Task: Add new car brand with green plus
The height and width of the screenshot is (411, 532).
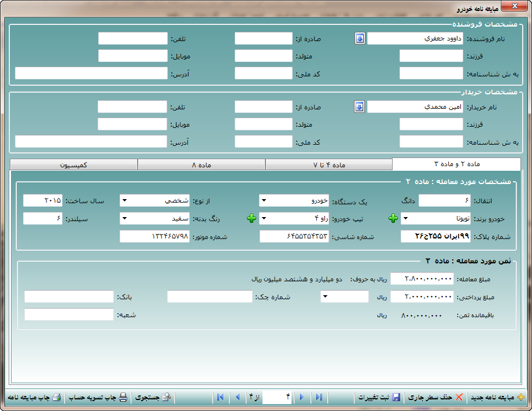Action: (393, 219)
